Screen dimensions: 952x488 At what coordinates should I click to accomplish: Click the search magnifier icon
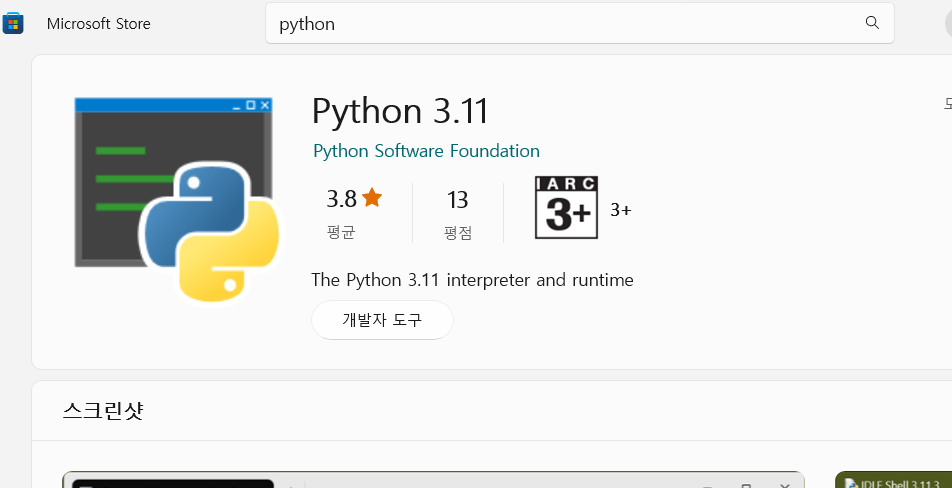coord(872,23)
